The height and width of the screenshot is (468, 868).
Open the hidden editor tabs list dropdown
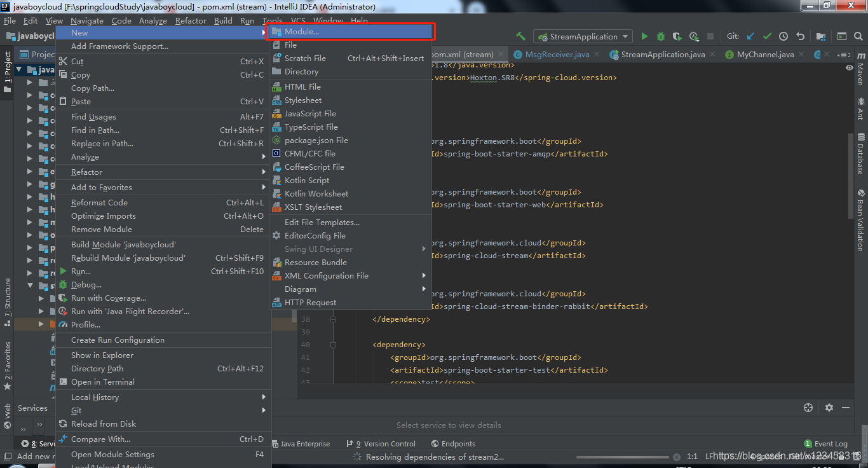point(844,55)
